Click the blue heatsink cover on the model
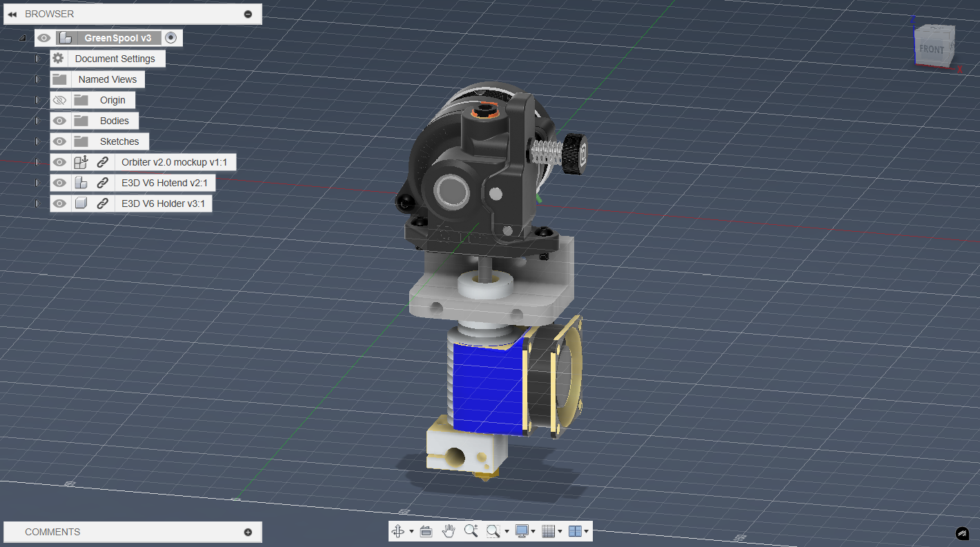 pyautogui.click(x=489, y=388)
